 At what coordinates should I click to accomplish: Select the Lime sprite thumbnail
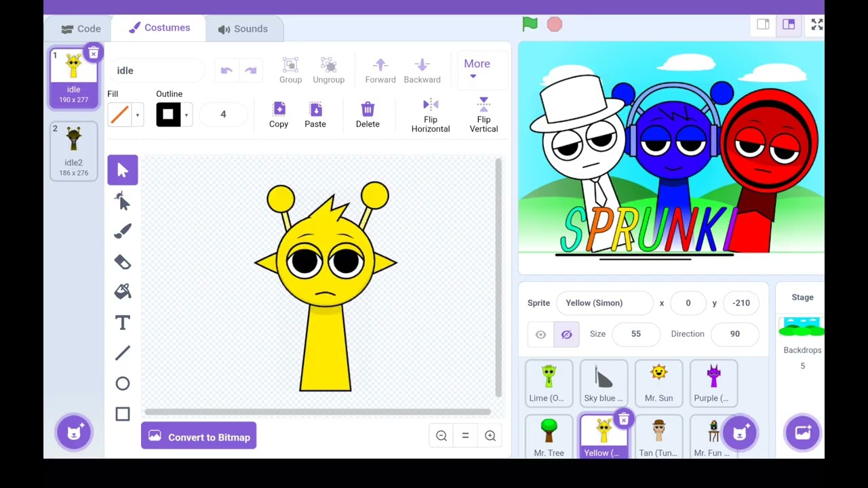(549, 383)
